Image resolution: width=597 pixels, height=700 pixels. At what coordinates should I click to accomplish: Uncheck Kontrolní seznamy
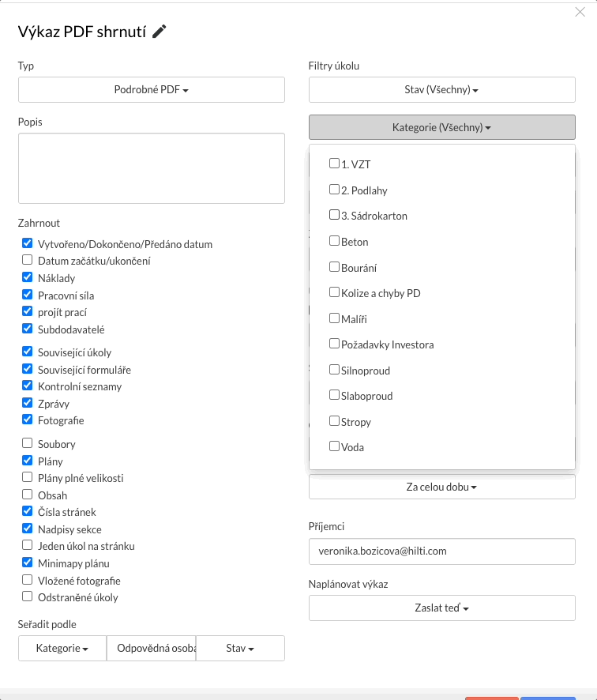click(x=27, y=385)
